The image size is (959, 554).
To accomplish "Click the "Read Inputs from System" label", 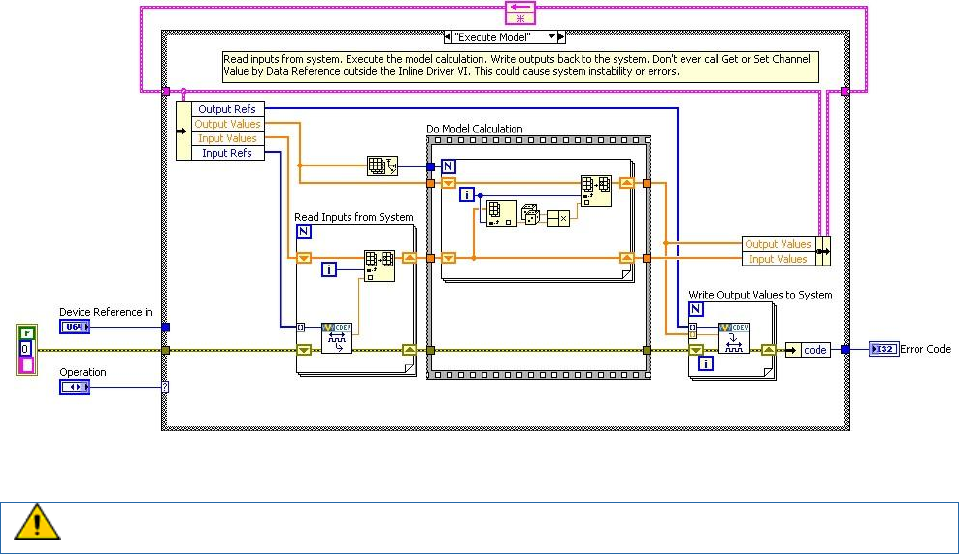I will [354, 217].
